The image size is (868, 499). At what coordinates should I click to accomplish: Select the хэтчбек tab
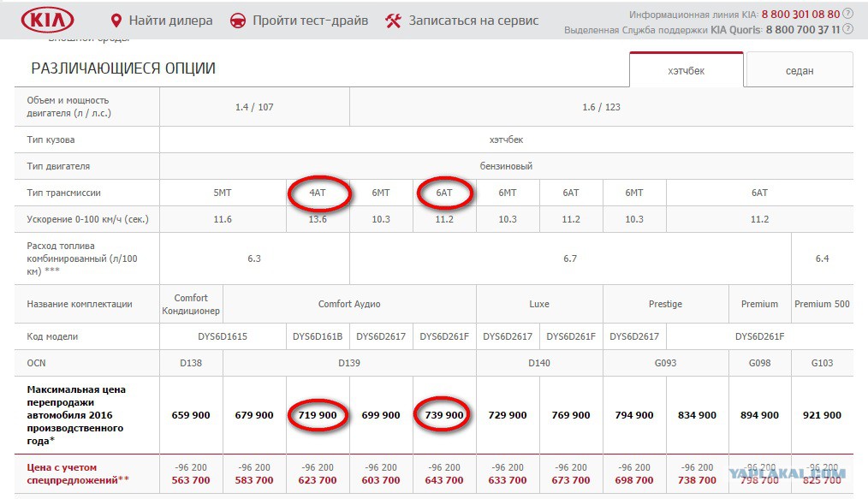pyautogui.click(x=687, y=70)
